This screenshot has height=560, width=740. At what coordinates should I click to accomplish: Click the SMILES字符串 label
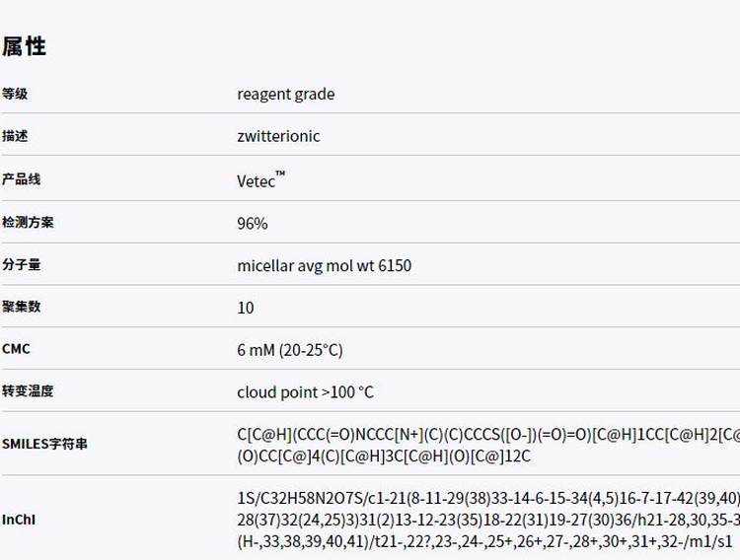(44, 444)
